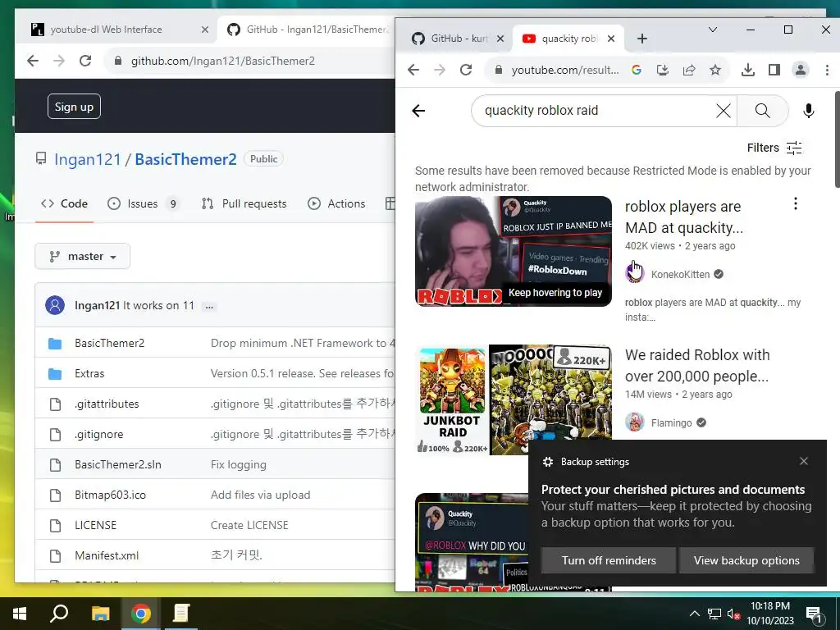Open File Explorer from taskbar

(x=100, y=614)
